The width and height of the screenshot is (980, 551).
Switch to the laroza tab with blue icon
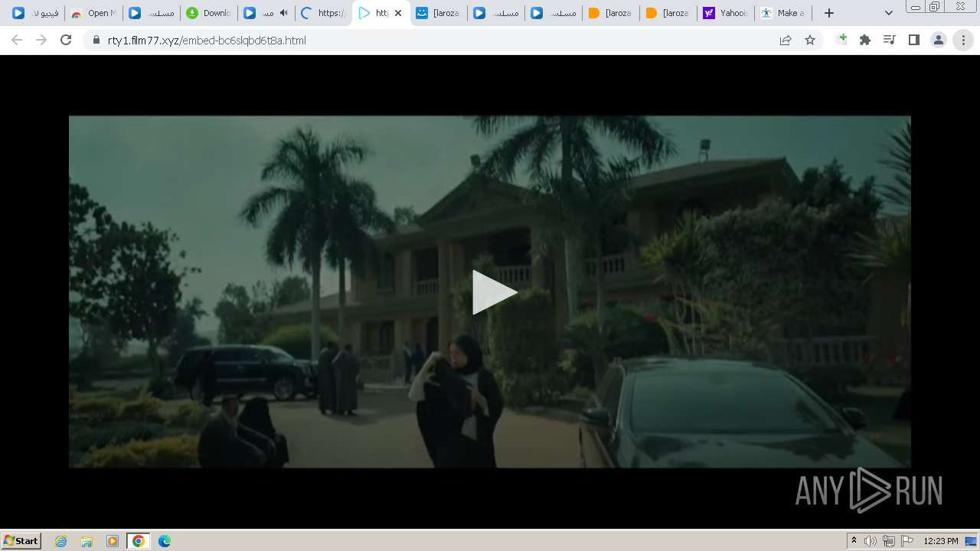tap(438, 13)
